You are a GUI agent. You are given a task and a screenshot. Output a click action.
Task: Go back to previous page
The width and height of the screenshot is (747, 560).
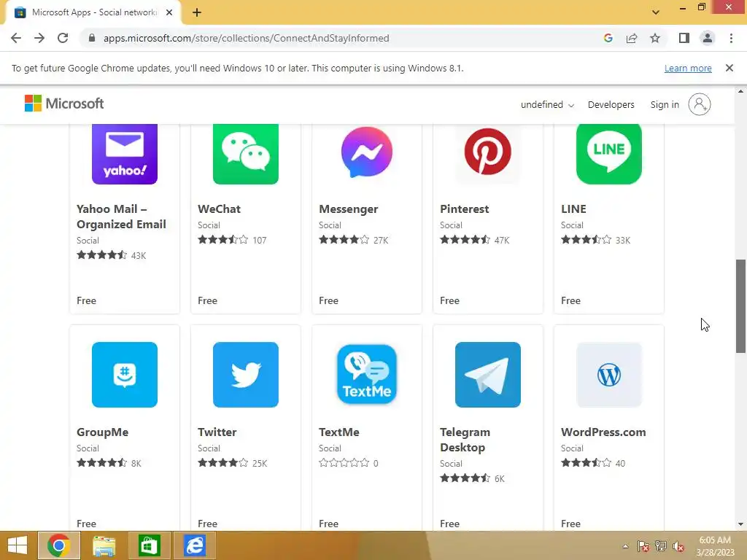[x=16, y=38]
